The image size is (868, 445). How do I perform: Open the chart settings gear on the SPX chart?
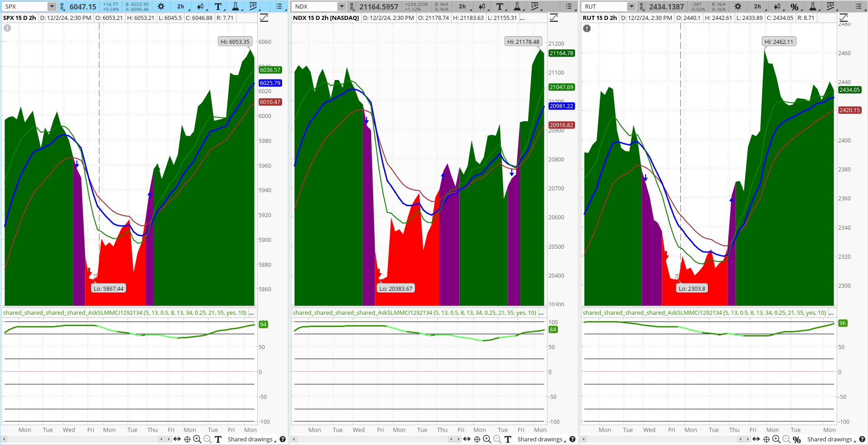[161, 7]
